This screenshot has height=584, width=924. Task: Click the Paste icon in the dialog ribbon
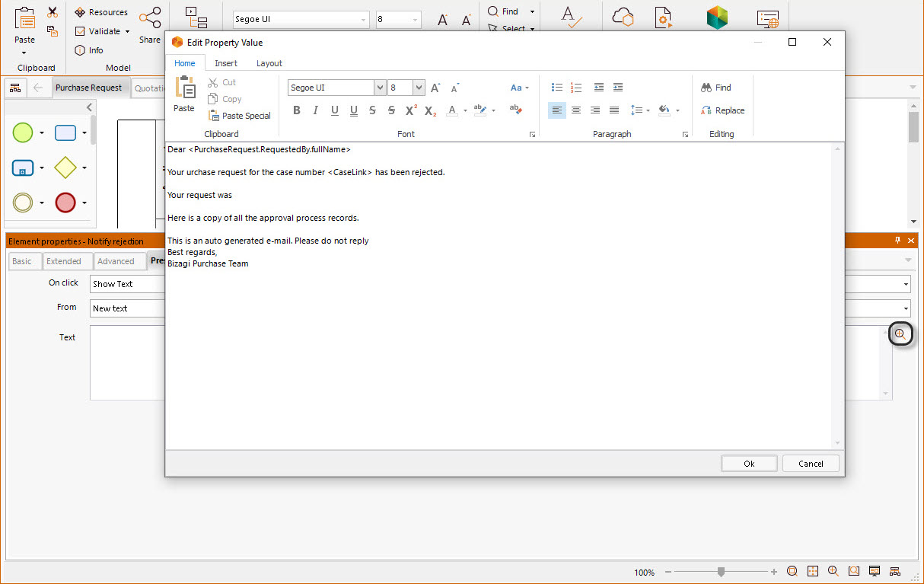coord(184,88)
